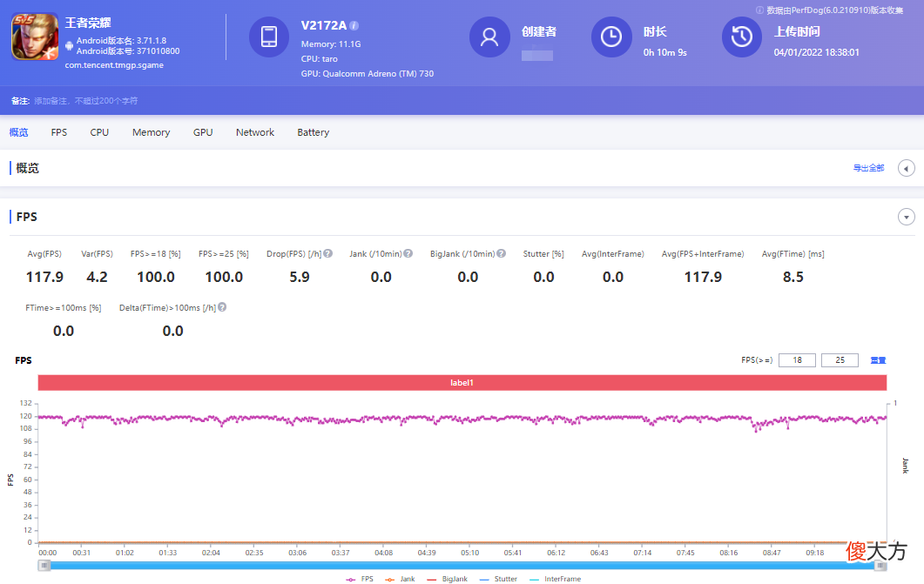Click the creator user avatar icon
The image size is (924, 584).
[x=489, y=37]
